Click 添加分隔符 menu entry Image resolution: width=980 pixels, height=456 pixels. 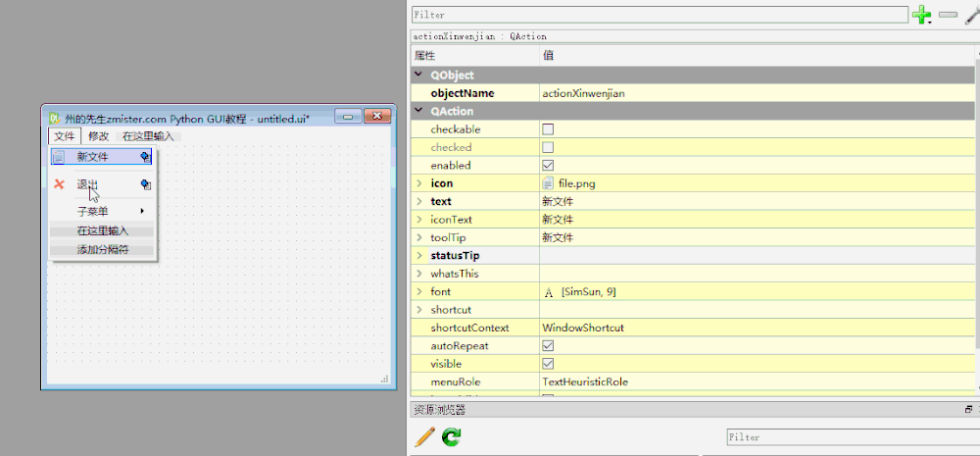[102, 250]
